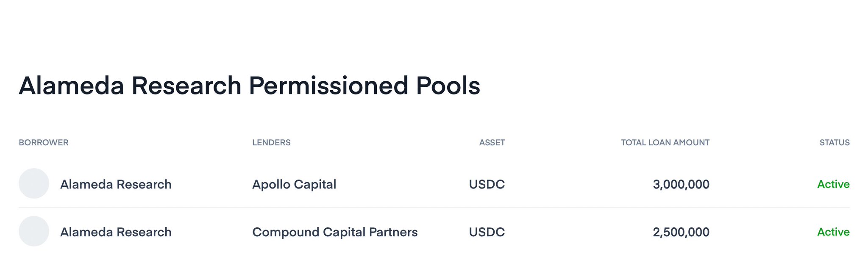Click the ASSET column header
The image size is (868, 263).
pyautogui.click(x=492, y=143)
